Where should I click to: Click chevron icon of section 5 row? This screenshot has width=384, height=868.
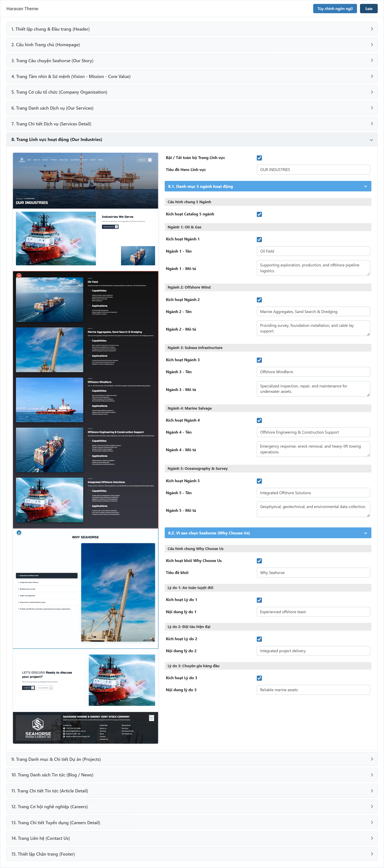click(372, 92)
